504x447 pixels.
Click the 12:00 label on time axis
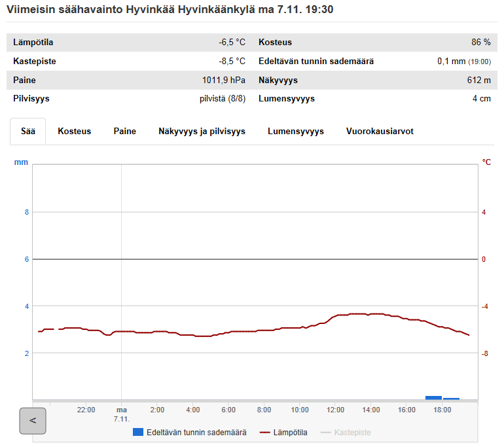(x=335, y=410)
